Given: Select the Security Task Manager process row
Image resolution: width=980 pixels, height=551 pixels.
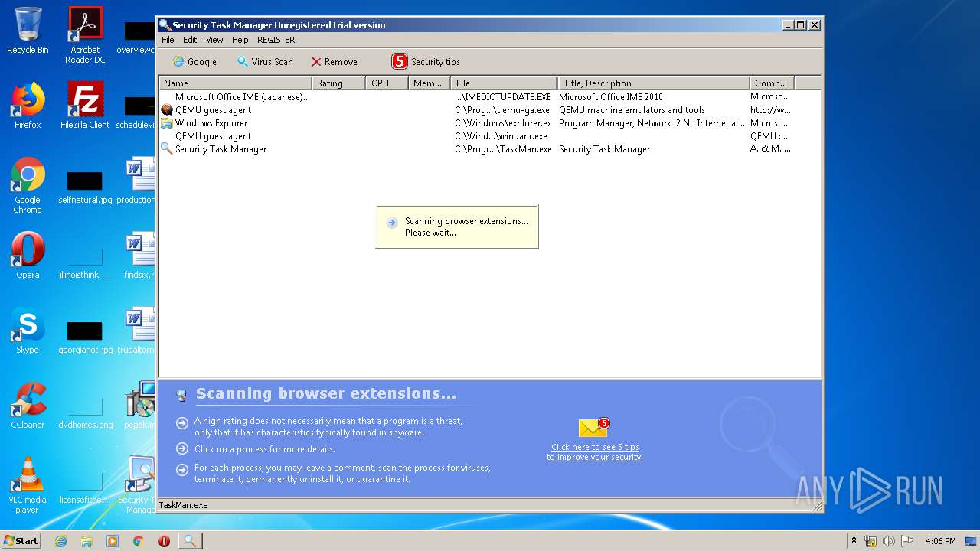Looking at the screenshot, I should point(489,149).
